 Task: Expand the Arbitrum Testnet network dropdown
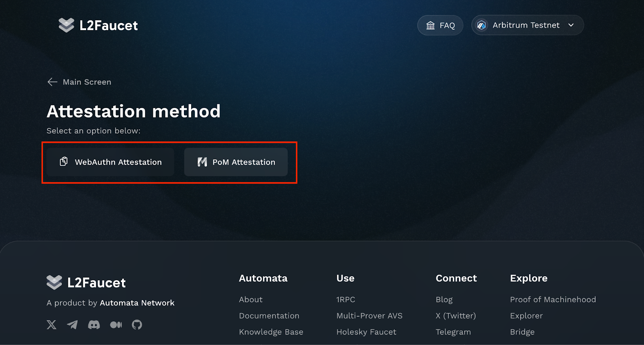pos(527,25)
